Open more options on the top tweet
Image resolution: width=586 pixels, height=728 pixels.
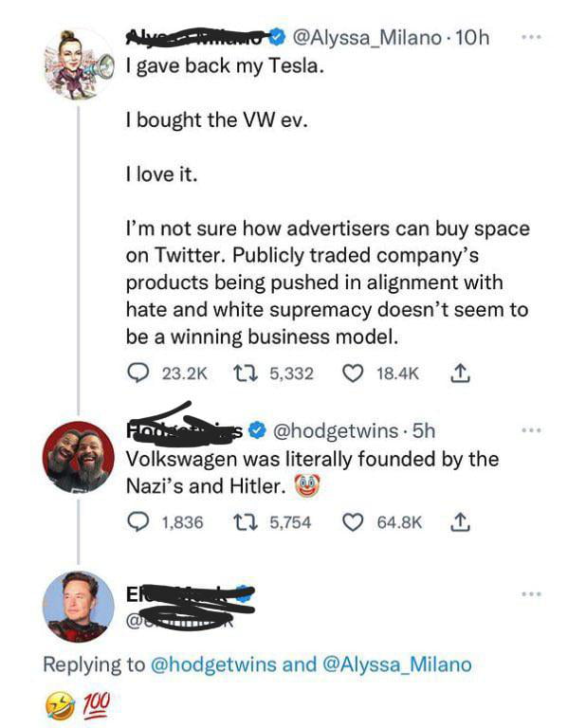pos(532,38)
